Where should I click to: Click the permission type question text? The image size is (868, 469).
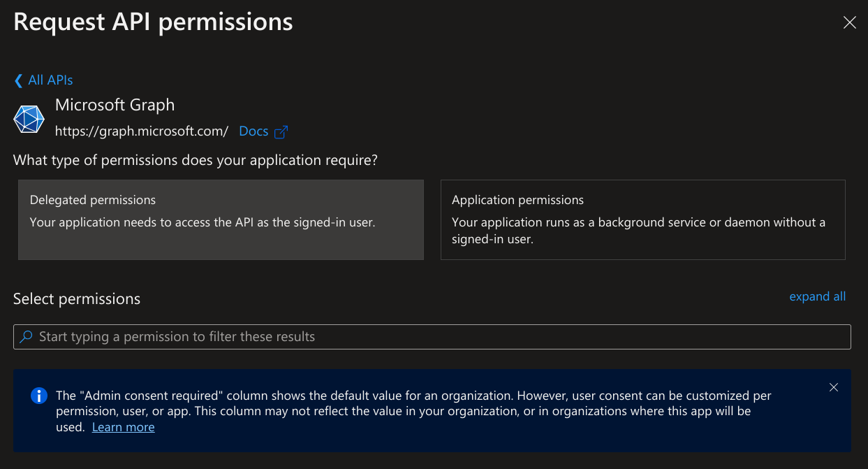[196, 160]
